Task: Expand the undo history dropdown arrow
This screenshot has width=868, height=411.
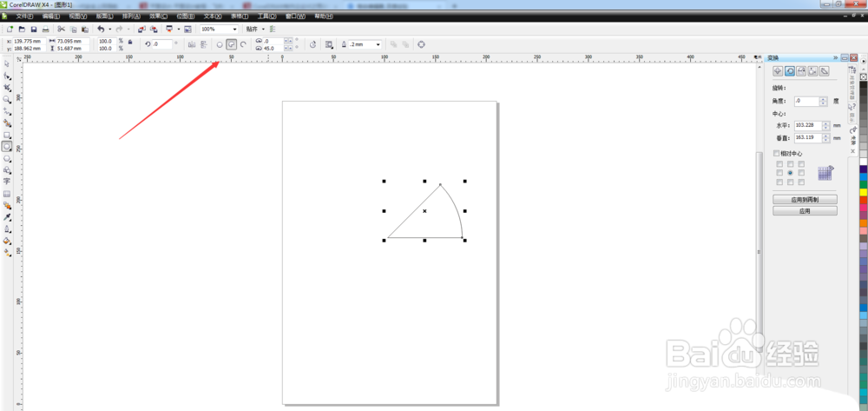Action: (x=109, y=29)
